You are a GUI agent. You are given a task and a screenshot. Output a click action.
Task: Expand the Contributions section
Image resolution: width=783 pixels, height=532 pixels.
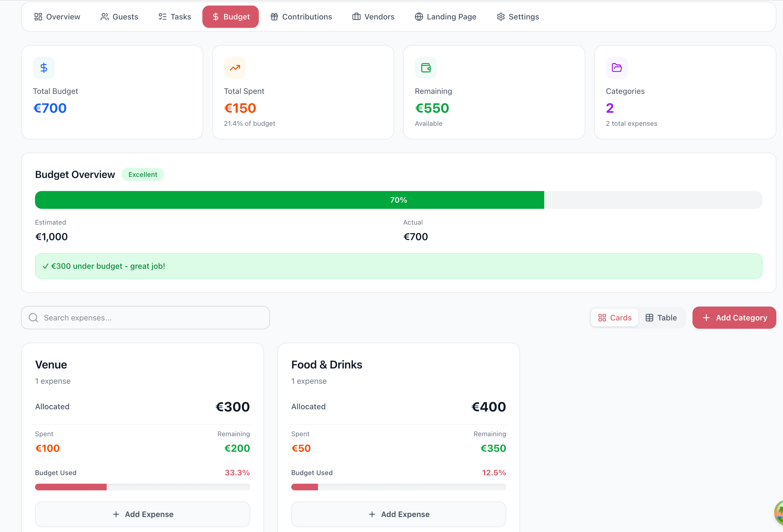(301, 16)
